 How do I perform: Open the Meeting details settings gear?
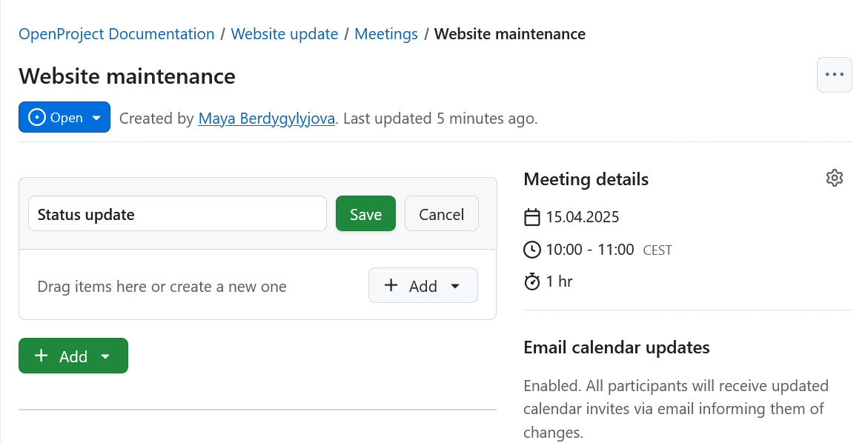tap(834, 178)
